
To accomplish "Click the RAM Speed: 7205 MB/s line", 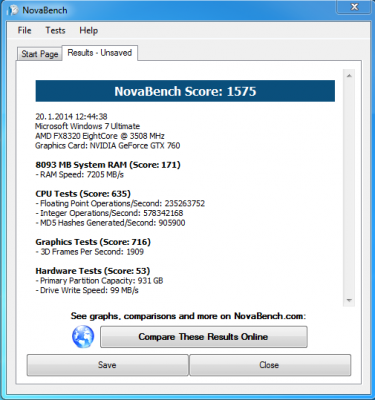I will pyautogui.click(x=80, y=175).
